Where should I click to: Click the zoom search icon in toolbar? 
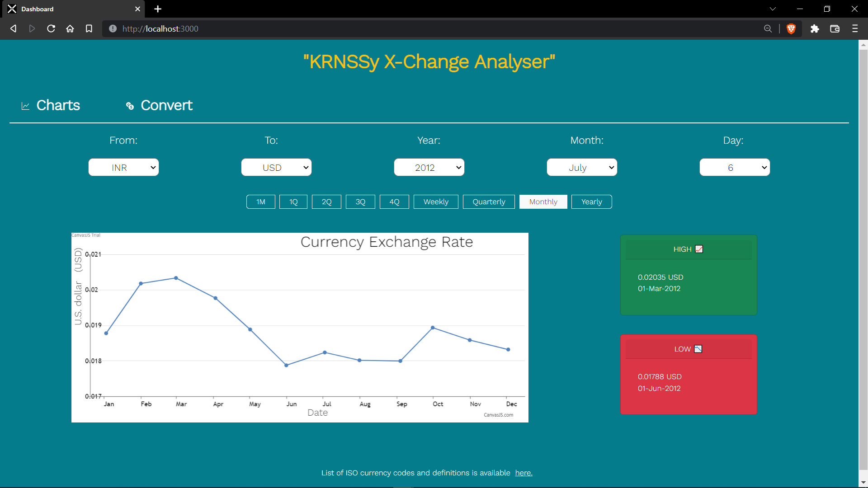pyautogui.click(x=768, y=28)
